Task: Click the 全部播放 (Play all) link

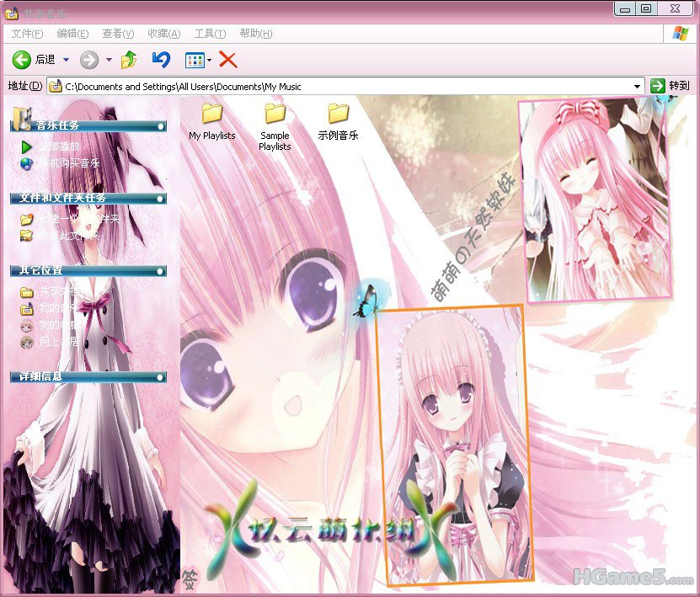Action: (x=59, y=147)
